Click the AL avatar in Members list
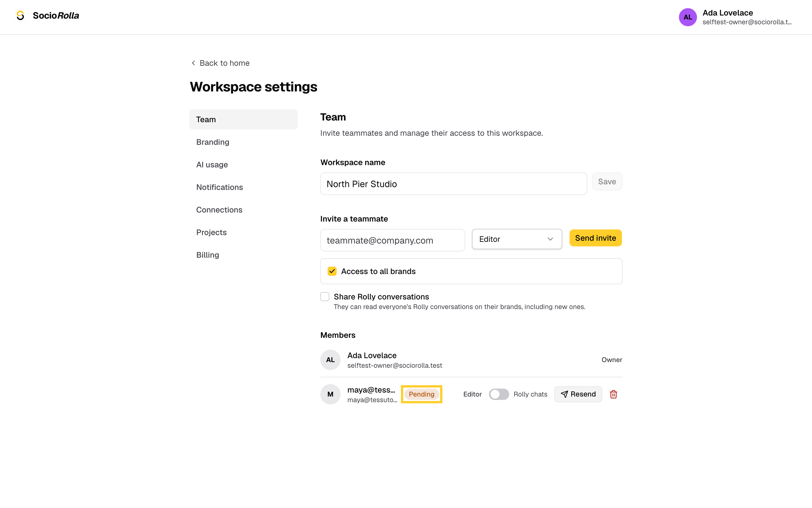This screenshot has width=812, height=508. click(x=330, y=360)
